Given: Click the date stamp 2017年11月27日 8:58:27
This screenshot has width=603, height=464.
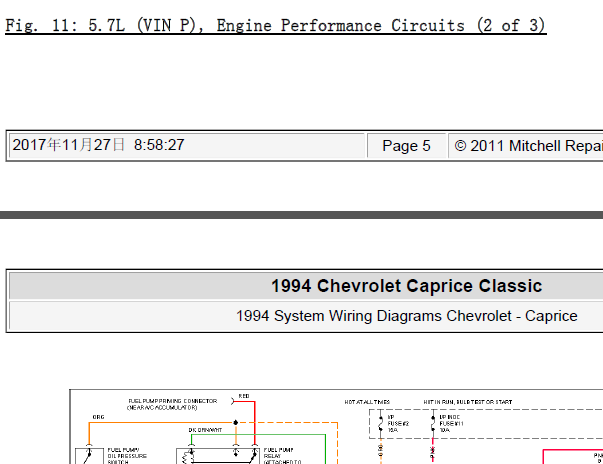Looking at the screenshot, I should tap(98, 145).
